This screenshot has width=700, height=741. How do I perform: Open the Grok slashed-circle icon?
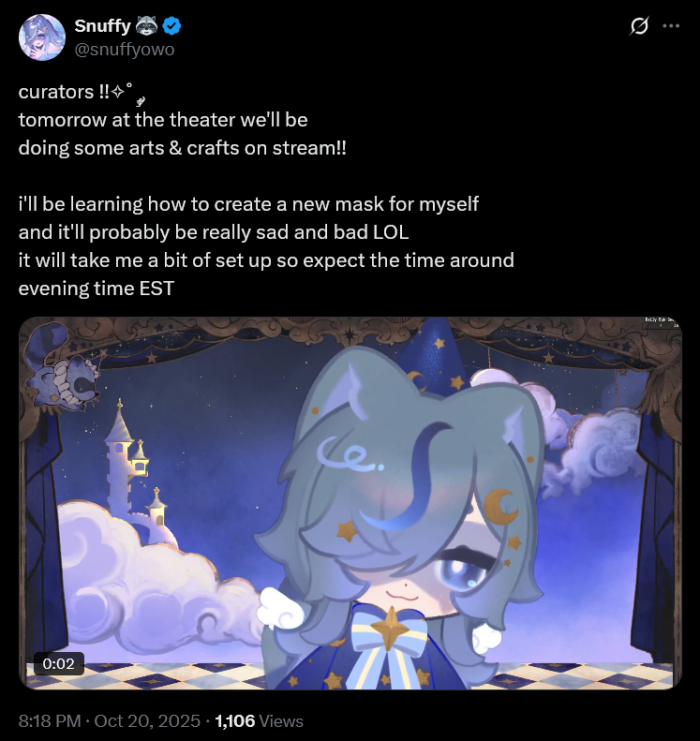[x=638, y=25]
